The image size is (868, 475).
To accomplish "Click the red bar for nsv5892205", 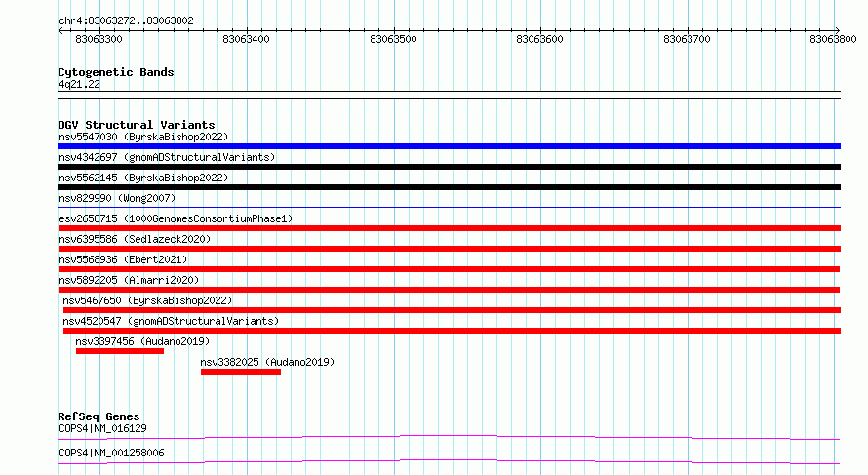I will (449, 290).
